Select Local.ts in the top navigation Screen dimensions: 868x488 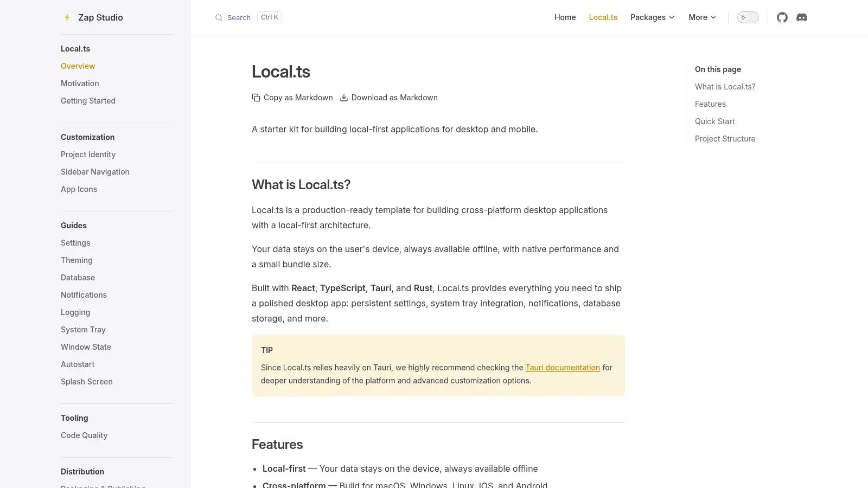pos(603,17)
